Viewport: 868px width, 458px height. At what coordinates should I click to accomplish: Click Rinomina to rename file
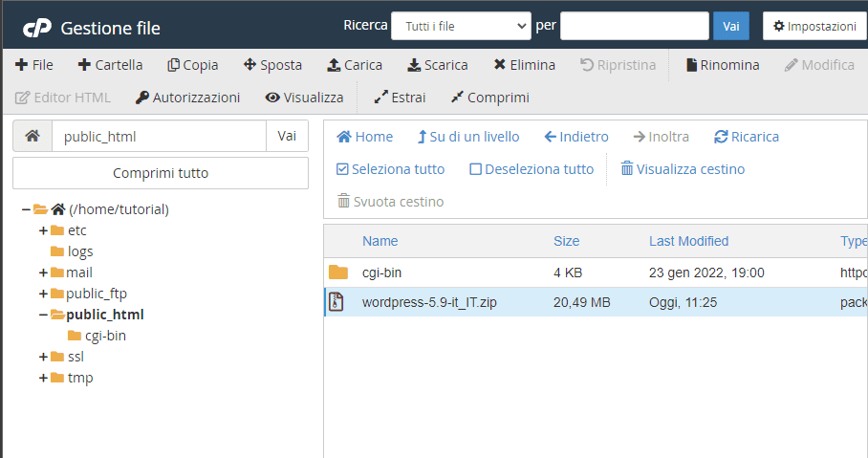[723, 65]
